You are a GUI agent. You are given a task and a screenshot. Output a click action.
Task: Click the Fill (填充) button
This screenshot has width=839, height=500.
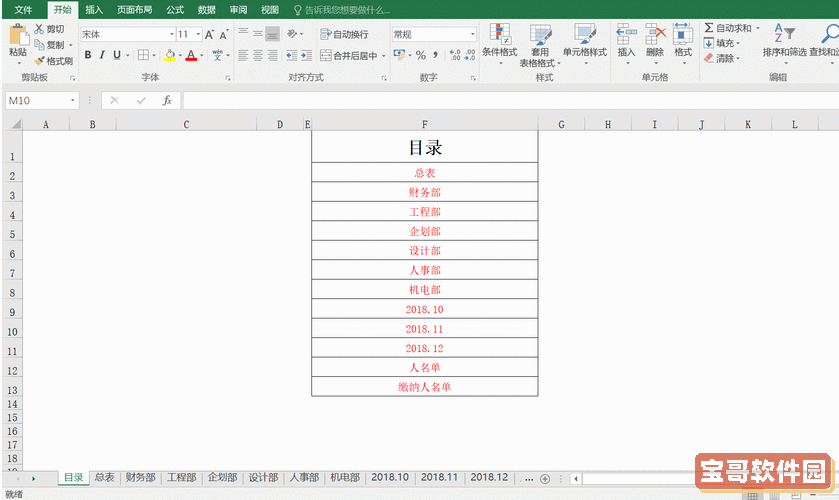721,43
